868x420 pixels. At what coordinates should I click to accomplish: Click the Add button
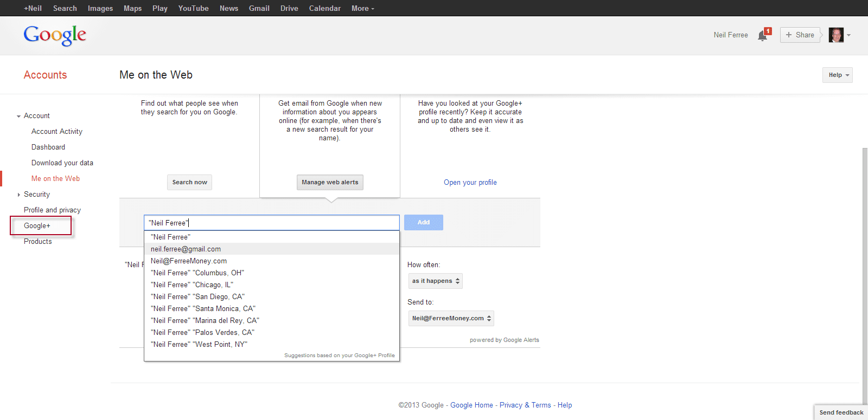tap(424, 222)
